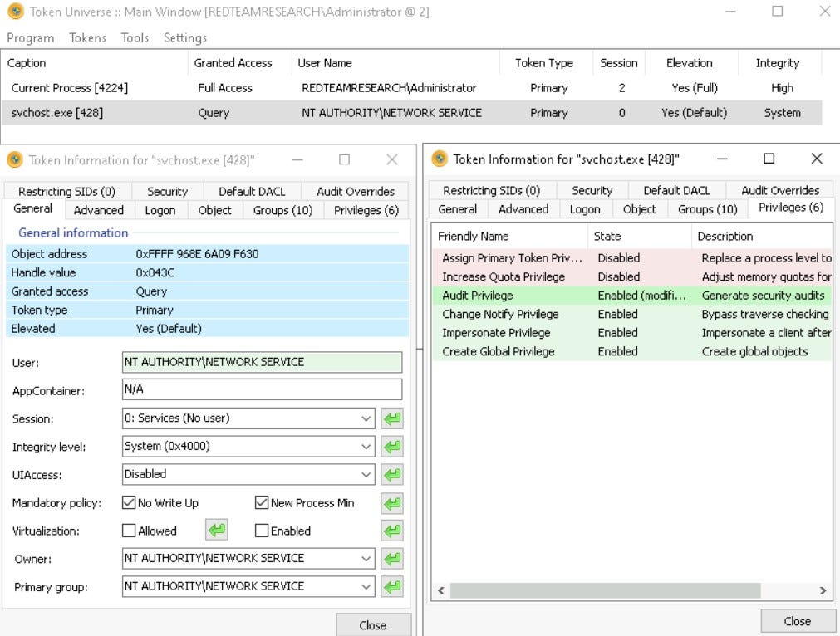Click app icon of left Token Information window
840x636 pixels.
(x=14, y=159)
